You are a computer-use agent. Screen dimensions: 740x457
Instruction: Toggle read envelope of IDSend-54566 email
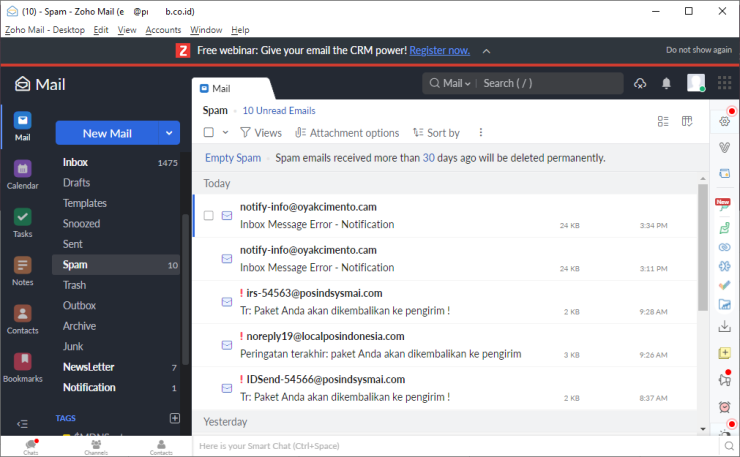click(227, 388)
